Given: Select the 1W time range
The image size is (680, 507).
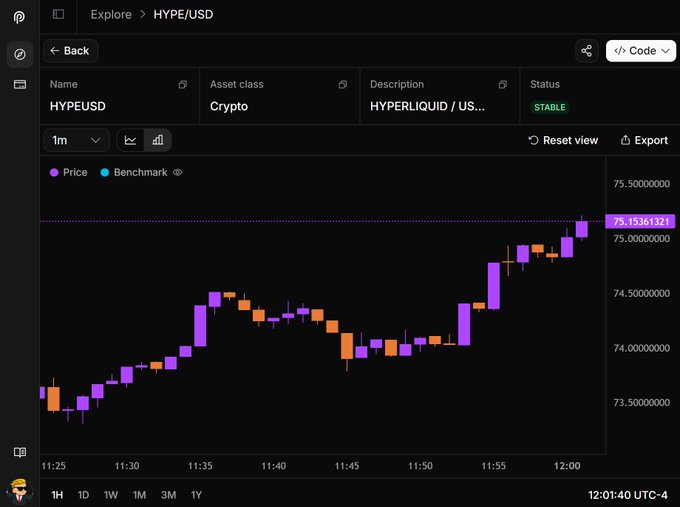Looking at the screenshot, I should pos(111,495).
